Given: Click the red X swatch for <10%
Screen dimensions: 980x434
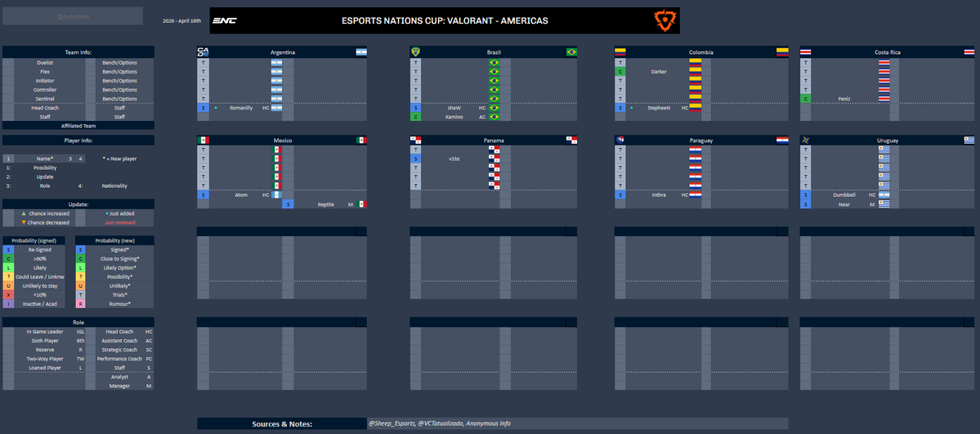Looking at the screenshot, I should click(x=8, y=294).
